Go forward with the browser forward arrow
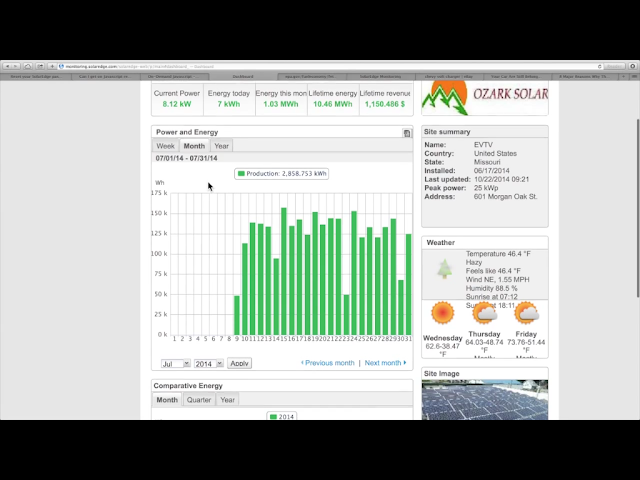 (x=16, y=66)
